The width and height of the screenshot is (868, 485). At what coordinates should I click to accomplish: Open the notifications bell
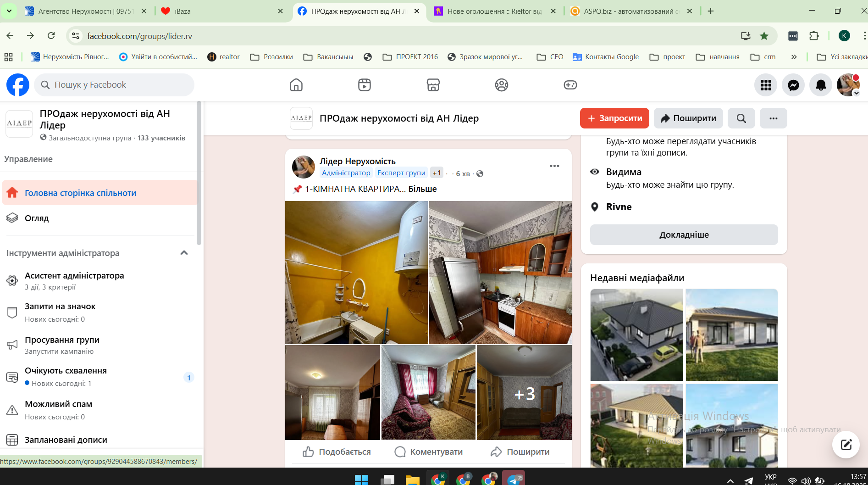click(x=820, y=85)
